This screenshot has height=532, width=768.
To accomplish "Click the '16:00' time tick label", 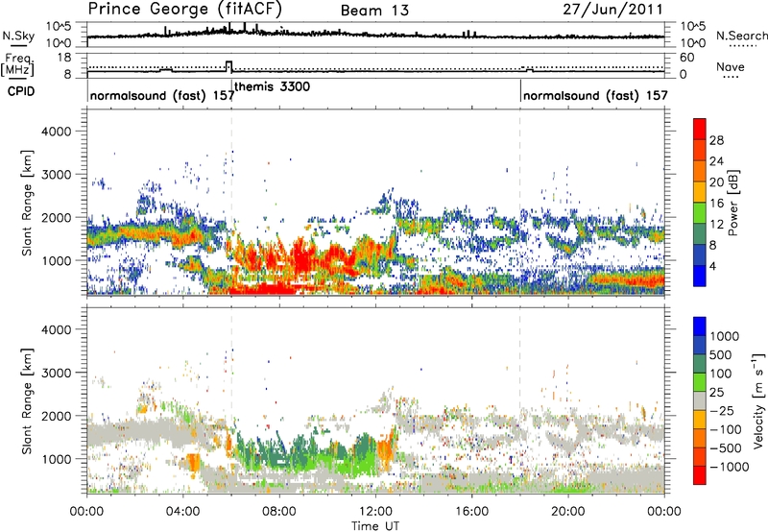I will [x=471, y=512].
